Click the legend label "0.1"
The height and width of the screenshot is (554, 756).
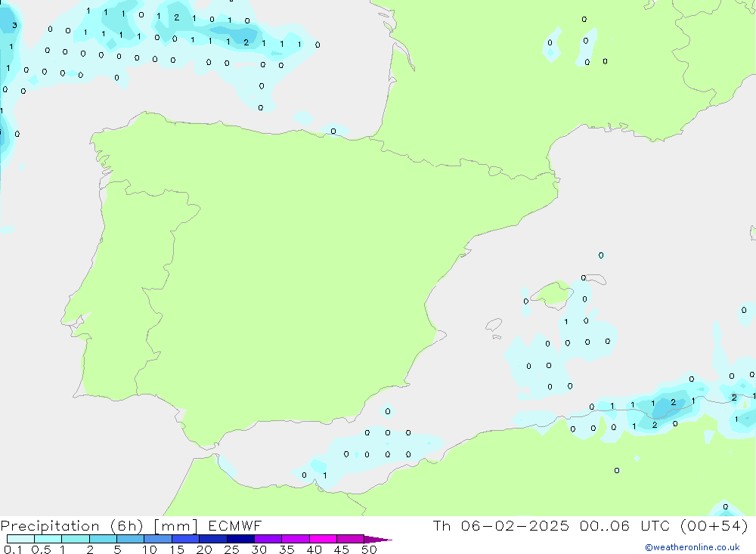(13, 549)
